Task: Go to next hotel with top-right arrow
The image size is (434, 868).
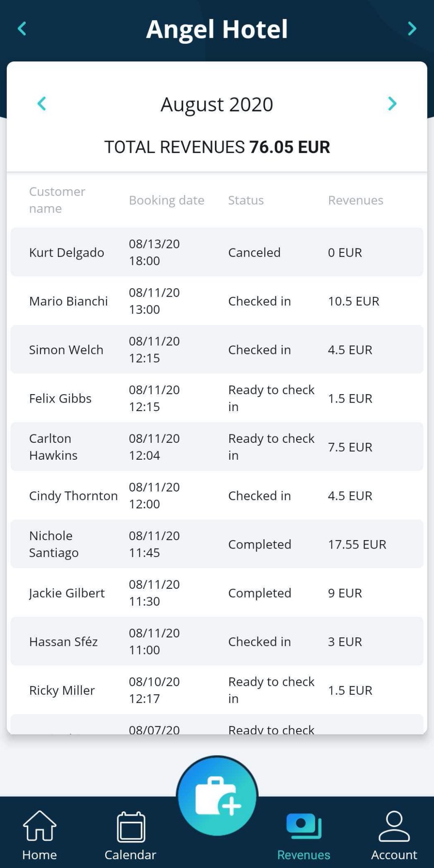Action: tap(412, 29)
